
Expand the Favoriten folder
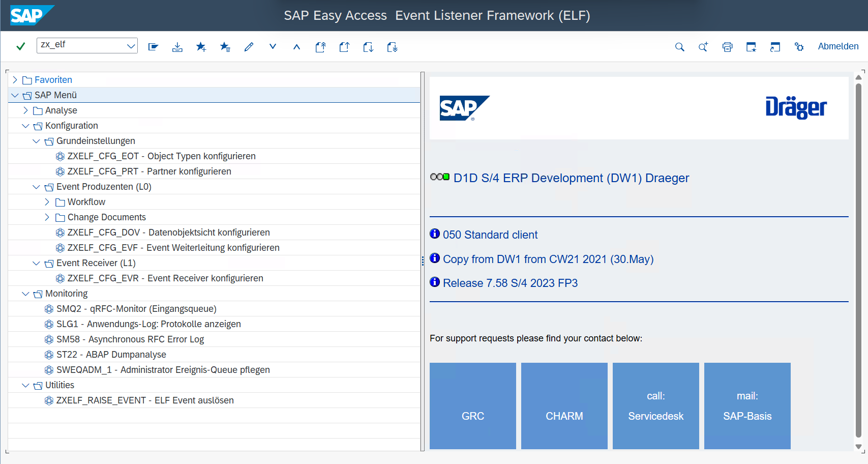click(15, 80)
